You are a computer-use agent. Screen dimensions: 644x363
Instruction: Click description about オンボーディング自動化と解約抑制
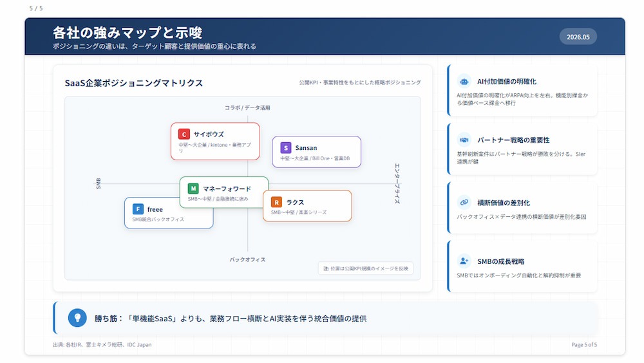pos(518,275)
